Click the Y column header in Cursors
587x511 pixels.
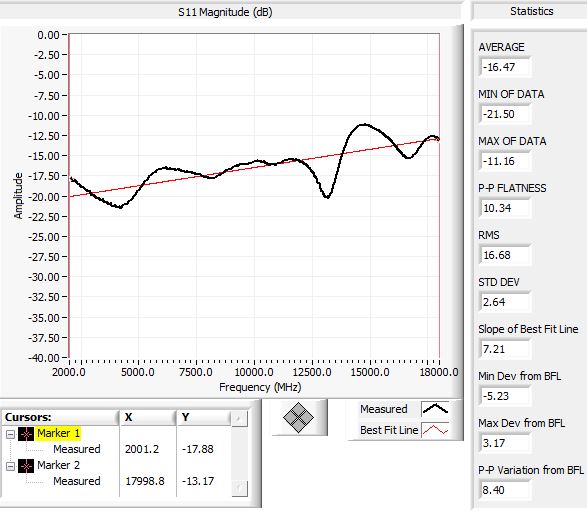(204, 417)
